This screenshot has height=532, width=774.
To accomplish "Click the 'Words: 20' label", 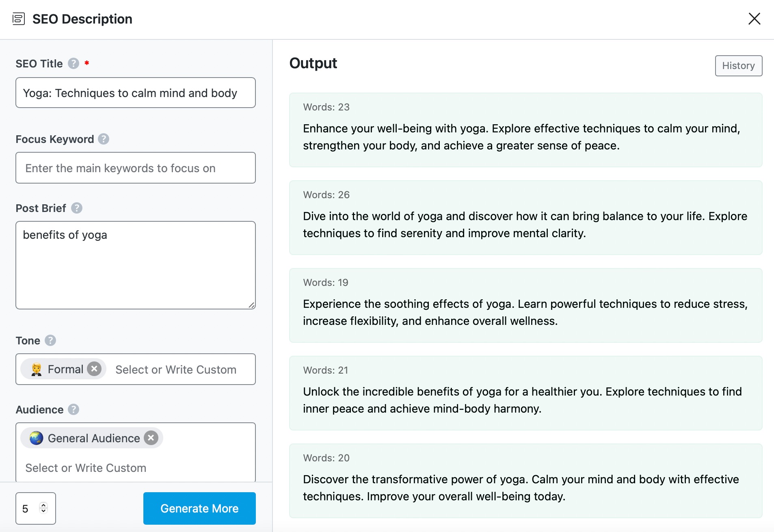I will pyautogui.click(x=326, y=458).
